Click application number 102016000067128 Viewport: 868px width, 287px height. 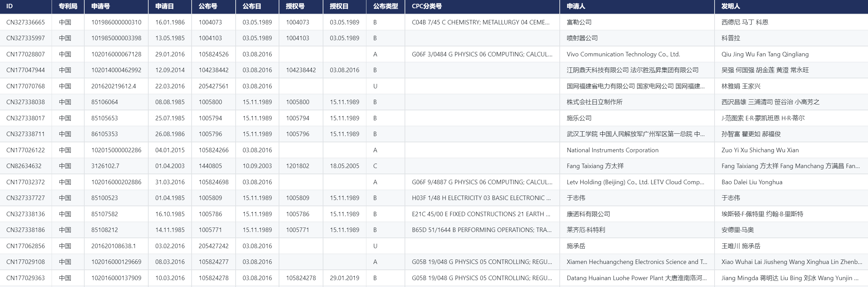click(x=116, y=54)
